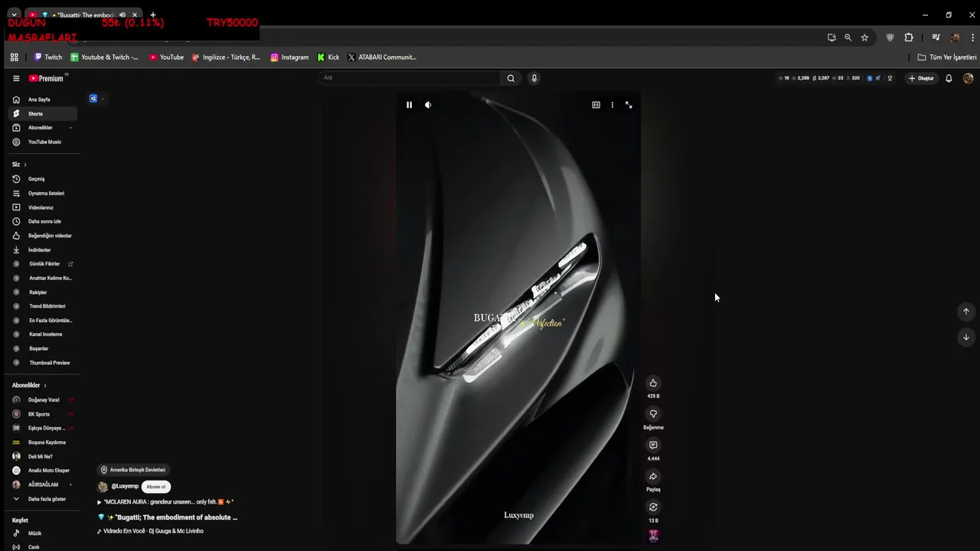
Task: Open Twitch bookmark
Action: tap(48, 57)
